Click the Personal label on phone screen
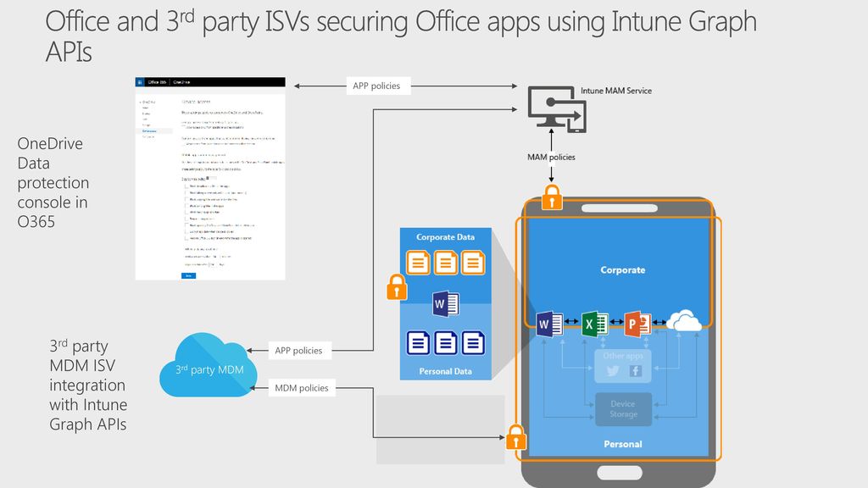 (x=623, y=444)
